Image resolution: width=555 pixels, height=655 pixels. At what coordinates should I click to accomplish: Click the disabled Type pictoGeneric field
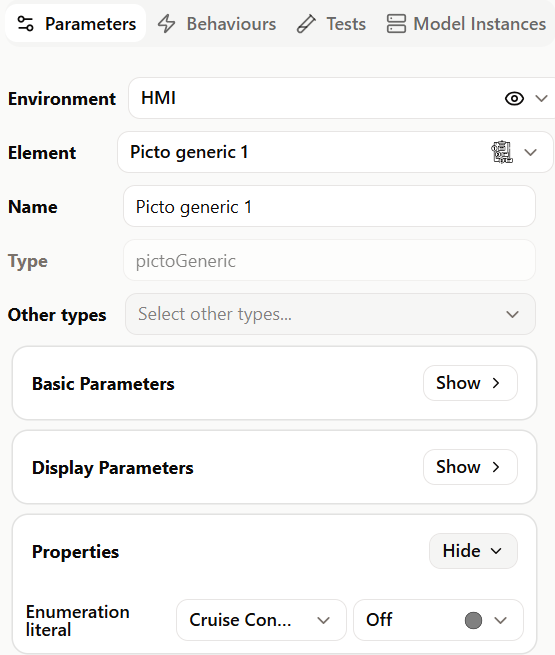point(329,260)
